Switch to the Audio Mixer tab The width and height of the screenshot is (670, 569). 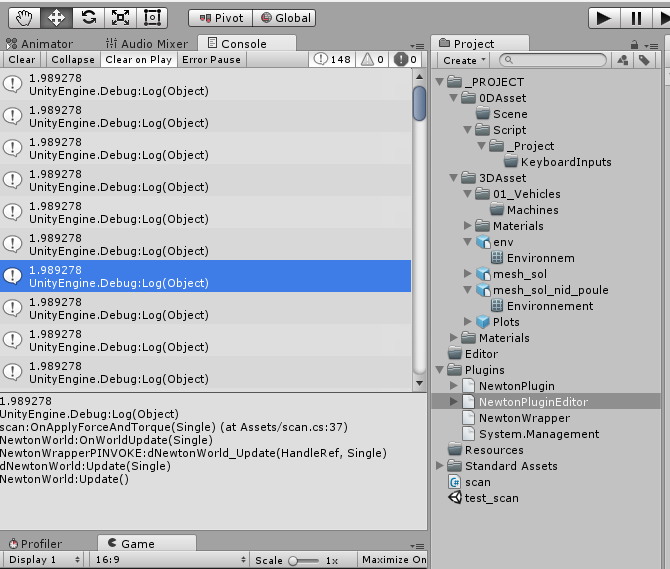click(x=150, y=44)
